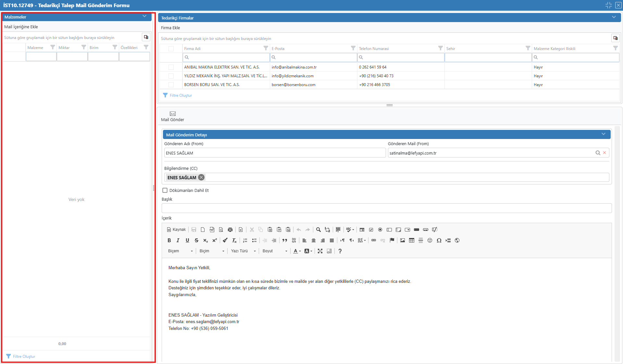This screenshot has width=623, height=364.
Task: Collapse the Mail Gönderim Detayı panel
Action: 603,134
